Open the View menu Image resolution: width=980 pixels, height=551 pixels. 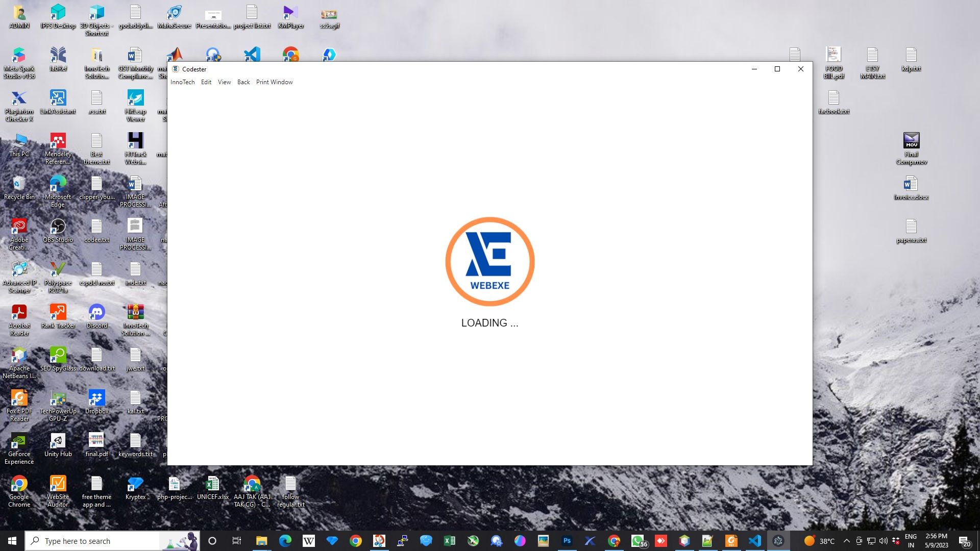pos(224,82)
